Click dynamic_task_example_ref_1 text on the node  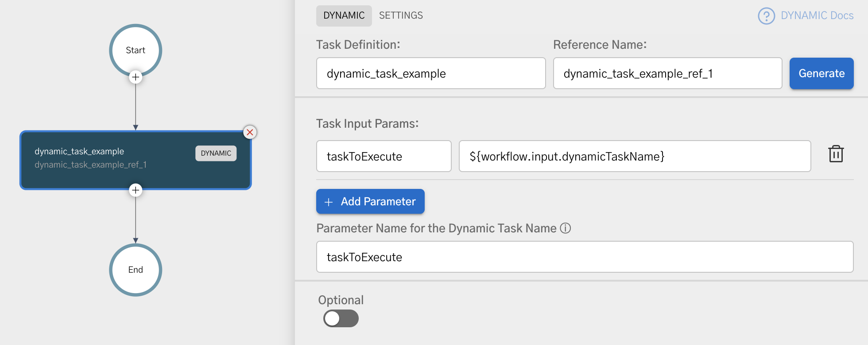point(90,165)
